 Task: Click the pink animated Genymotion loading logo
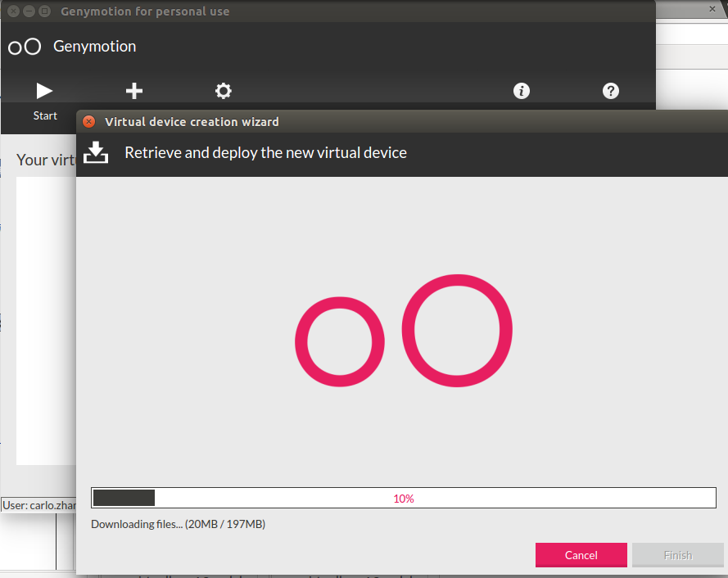click(x=404, y=331)
